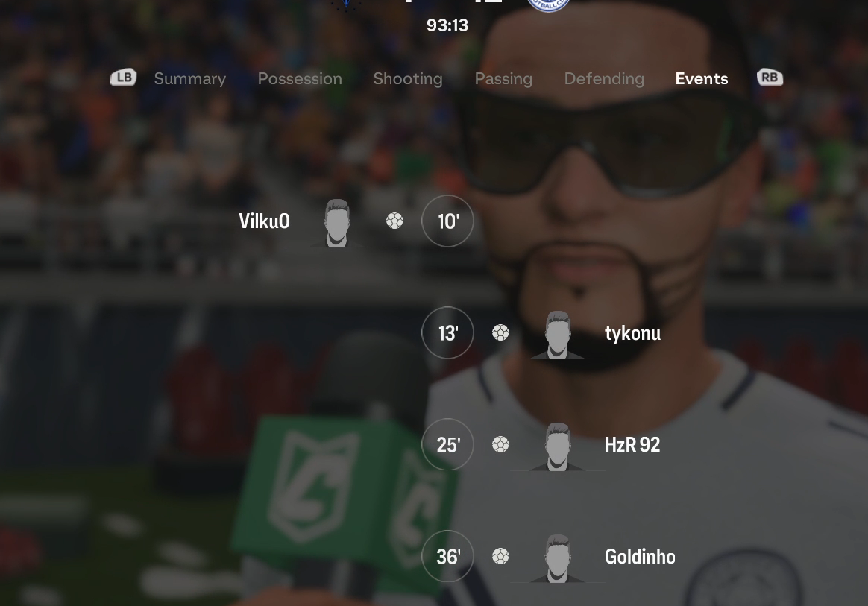Image resolution: width=868 pixels, height=606 pixels.
Task: Open the Possession tab
Action: click(x=300, y=78)
